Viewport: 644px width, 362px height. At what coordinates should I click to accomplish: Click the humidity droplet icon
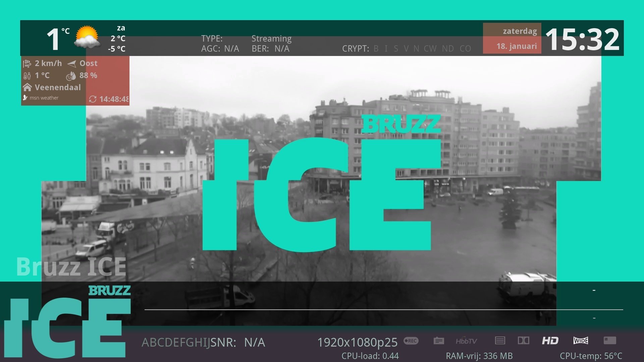click(71, 76)
